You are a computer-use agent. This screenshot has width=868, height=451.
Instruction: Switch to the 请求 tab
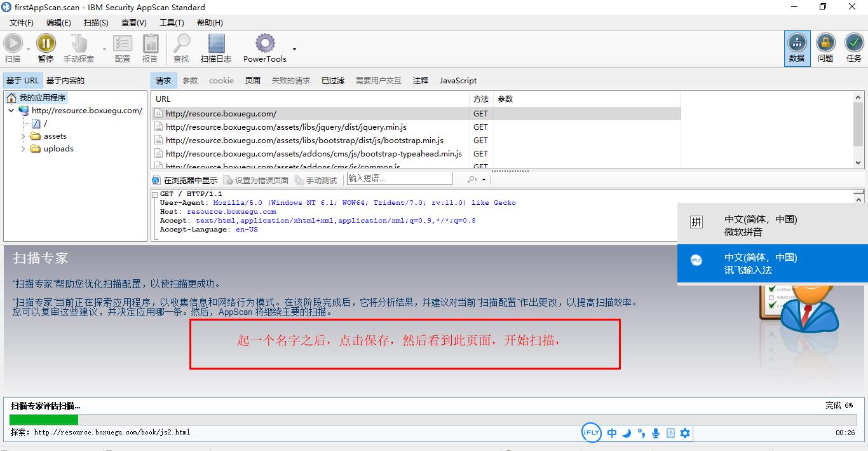click(163, 80)
